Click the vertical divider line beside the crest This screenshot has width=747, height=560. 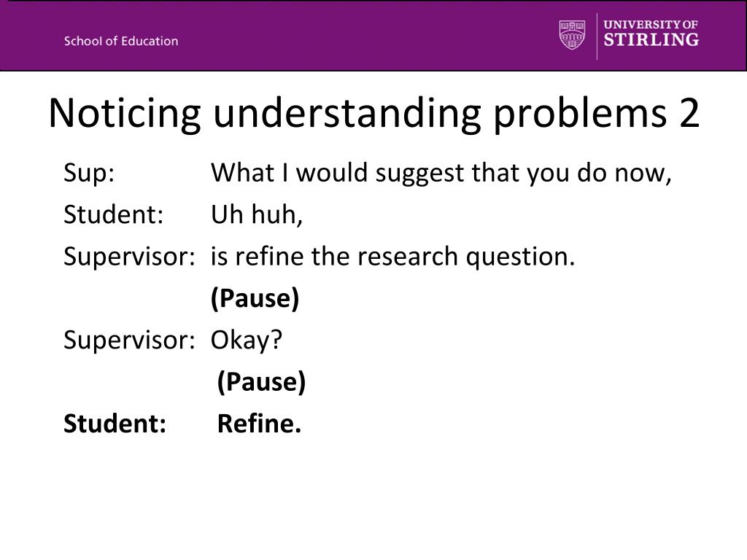[597, 36]
